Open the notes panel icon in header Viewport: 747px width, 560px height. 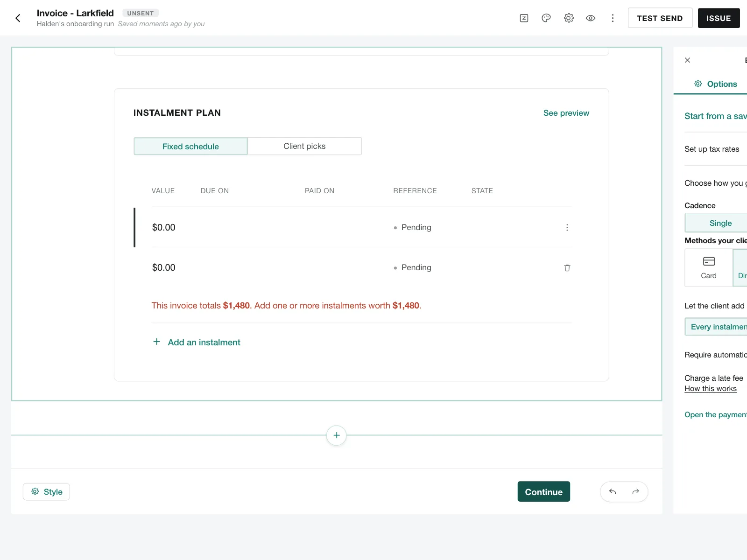point(524,18)
